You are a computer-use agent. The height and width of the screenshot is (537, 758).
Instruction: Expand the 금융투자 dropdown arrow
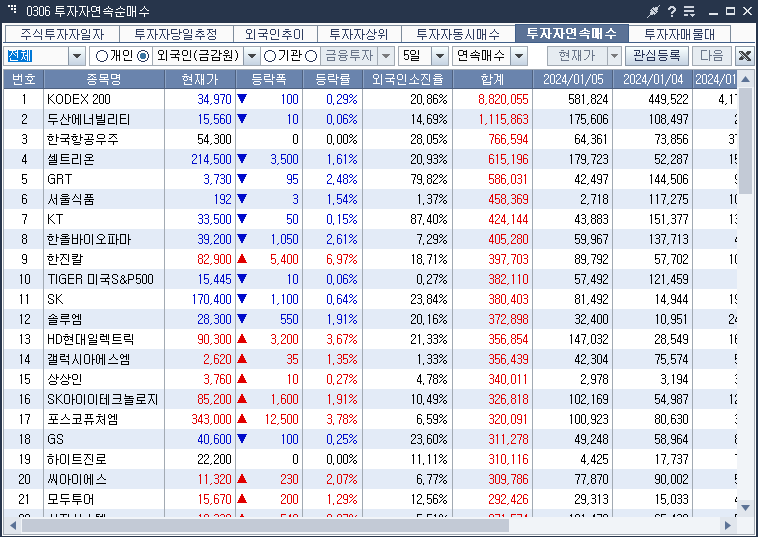[x=386, y=56]
